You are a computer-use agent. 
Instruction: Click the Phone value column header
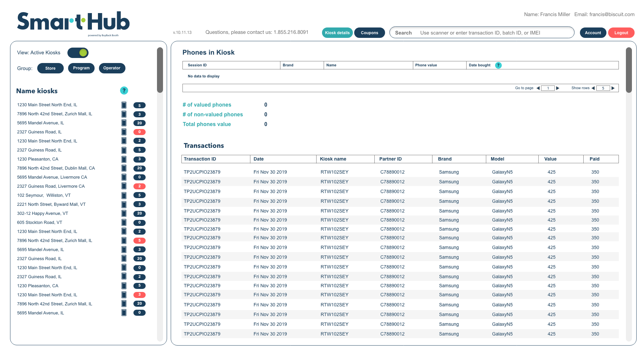click(439, 65)
